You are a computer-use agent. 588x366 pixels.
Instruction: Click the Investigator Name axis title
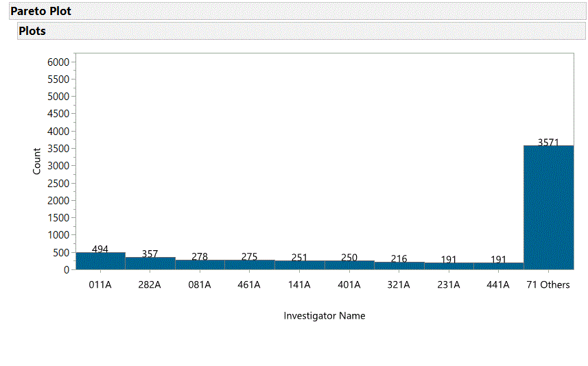325,316
